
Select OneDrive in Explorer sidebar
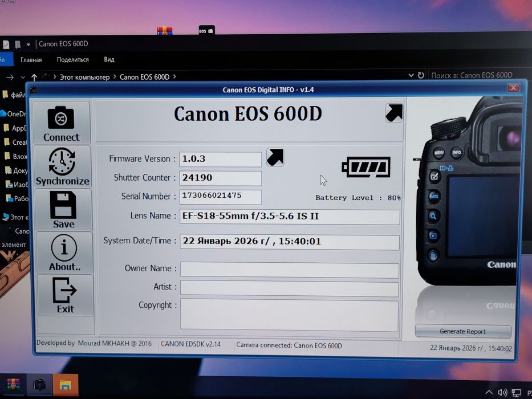tap(14, 113)
